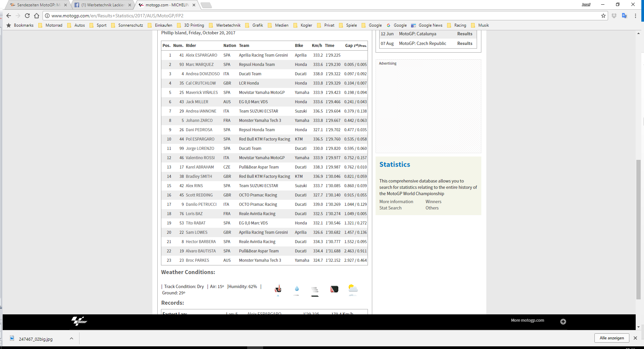Image resolution: width=644 pixels, height=349 pixels.
Task: Click the plus icon beside More motogp.com
Action: tap(563, 321)
